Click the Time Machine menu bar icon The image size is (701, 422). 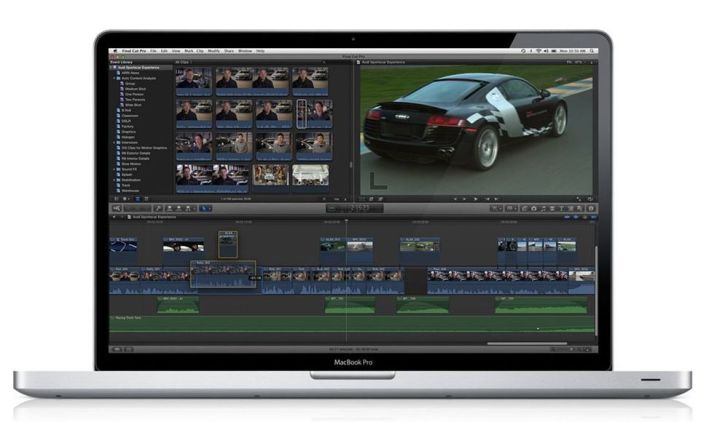(x=523, y=51)
